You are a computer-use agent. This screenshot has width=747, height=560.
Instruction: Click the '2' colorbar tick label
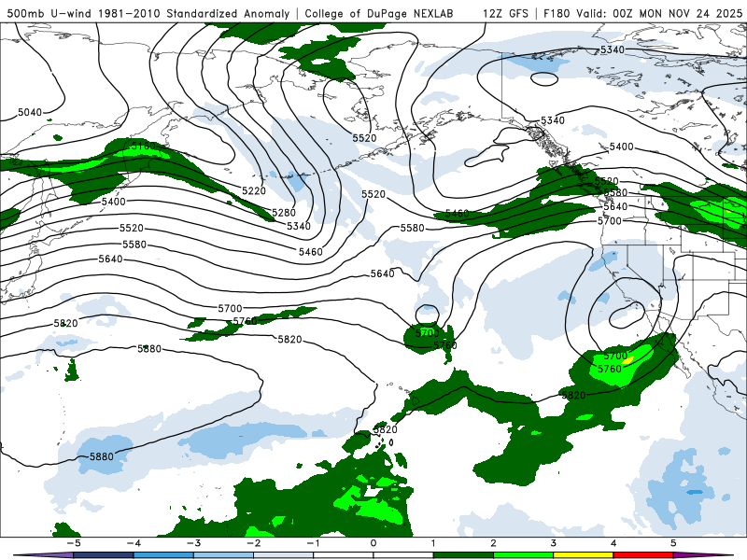[x=494, y=543]
